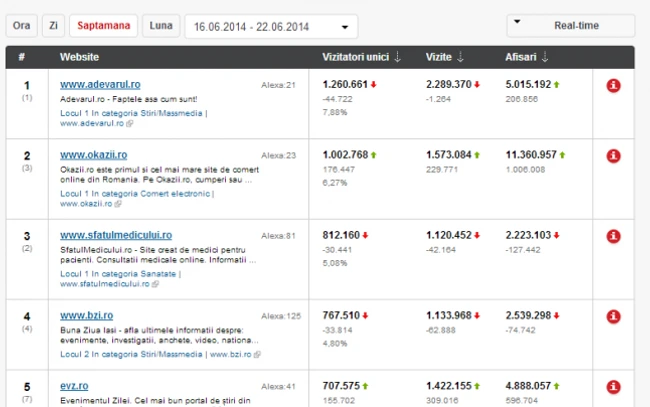650x407 pixels.
Task: Open info icon for adevarul.ro row
Action: click(614, 86)
